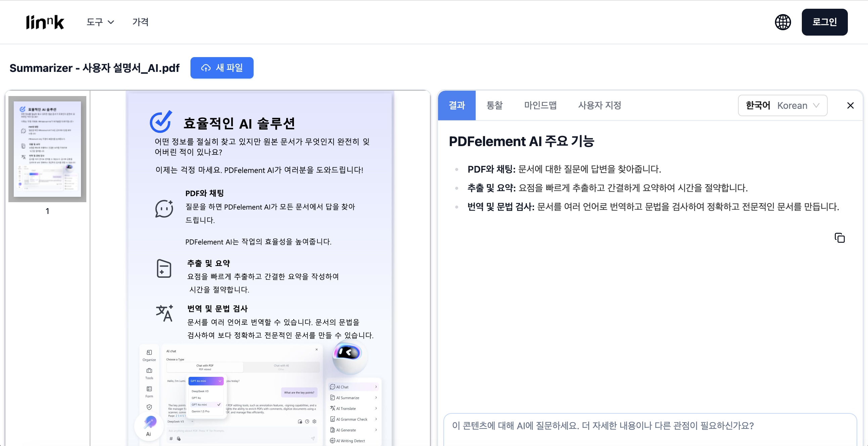Switch to the 마인드맵 tab

click(540, 105)
